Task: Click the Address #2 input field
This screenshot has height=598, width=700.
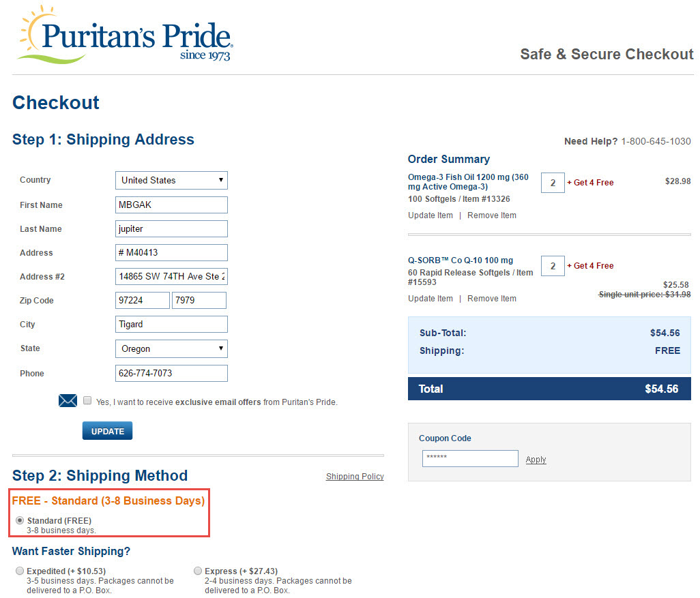Action: 171,276
